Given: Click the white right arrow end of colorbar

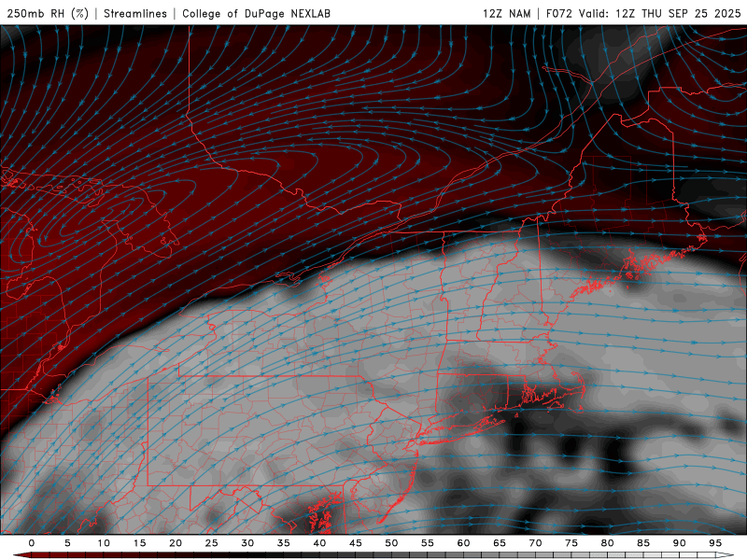Looking at the screenshot, I should pyautogui.click(x=725, y=555).
